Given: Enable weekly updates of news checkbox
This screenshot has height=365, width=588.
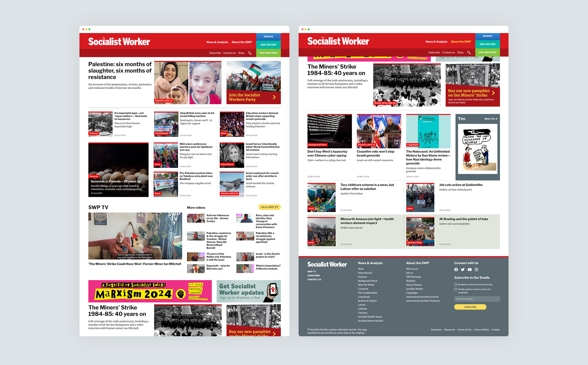Looking at the screenshot, I should coord(455,289).
